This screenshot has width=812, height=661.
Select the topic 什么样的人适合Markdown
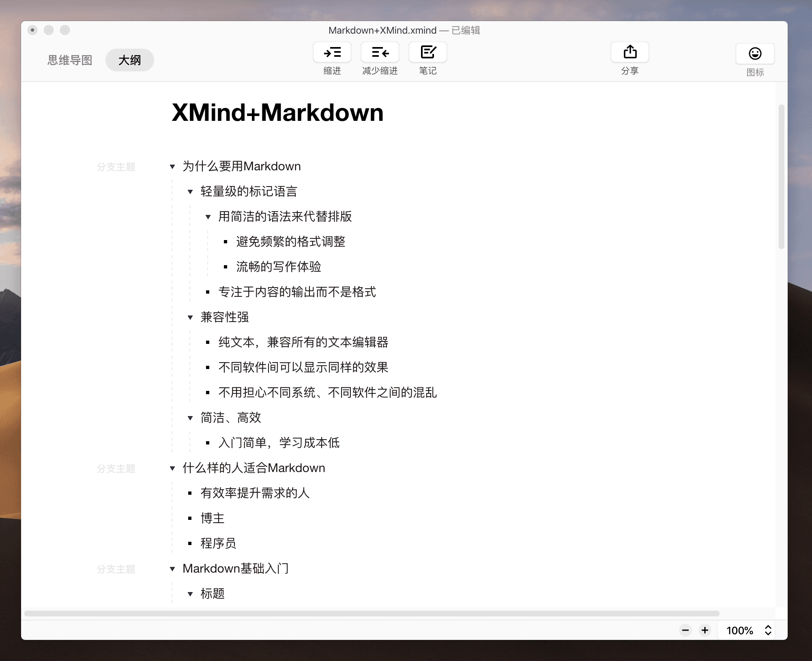[254, 468]
